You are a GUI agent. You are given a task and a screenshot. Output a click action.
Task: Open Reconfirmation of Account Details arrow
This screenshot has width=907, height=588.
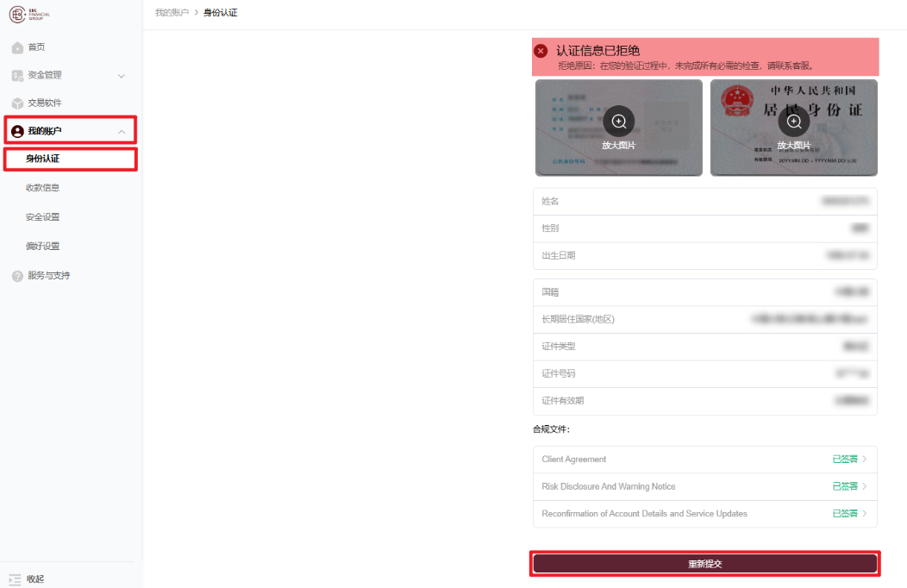pyautogui.click(x=865, y=513)
